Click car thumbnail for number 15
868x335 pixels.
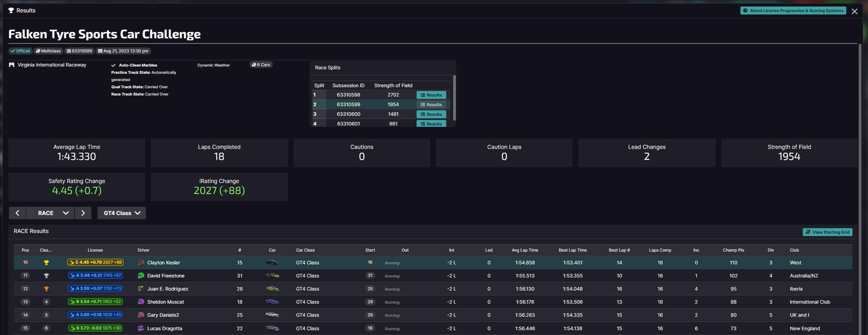pyautogui.click(x=272, y=263)
